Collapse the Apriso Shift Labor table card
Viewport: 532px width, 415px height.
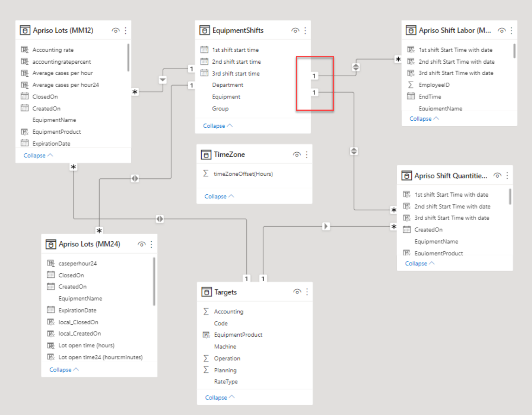coord(424,119)
